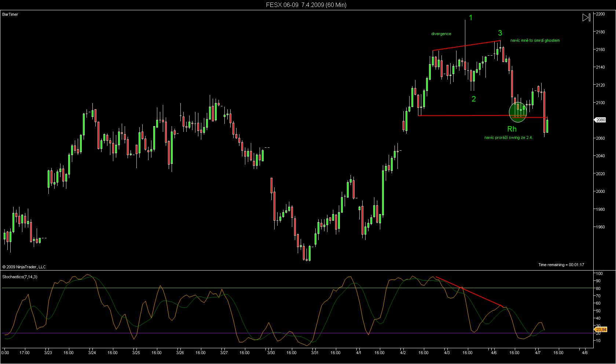Viewport: 616px width, 364px height.
Task: Click the 2040 price axis label
Action: (601, 156)
